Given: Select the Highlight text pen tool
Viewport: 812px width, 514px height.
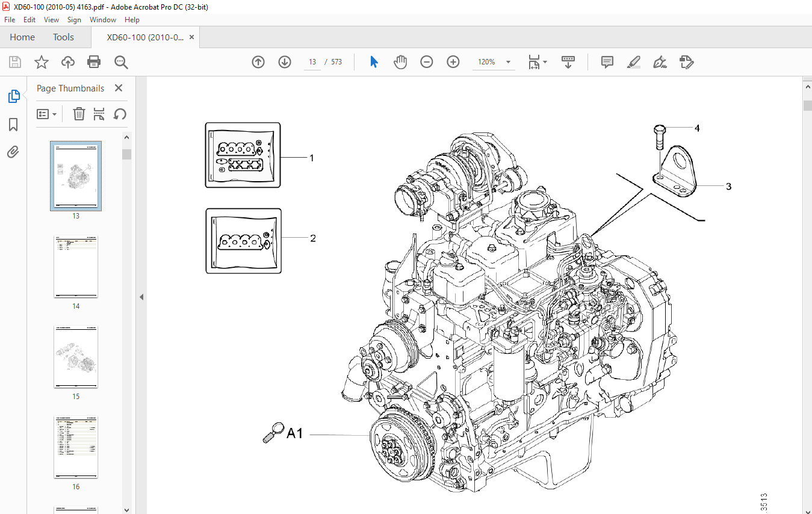Looking at the screenshot, I should tap(634, 62).
